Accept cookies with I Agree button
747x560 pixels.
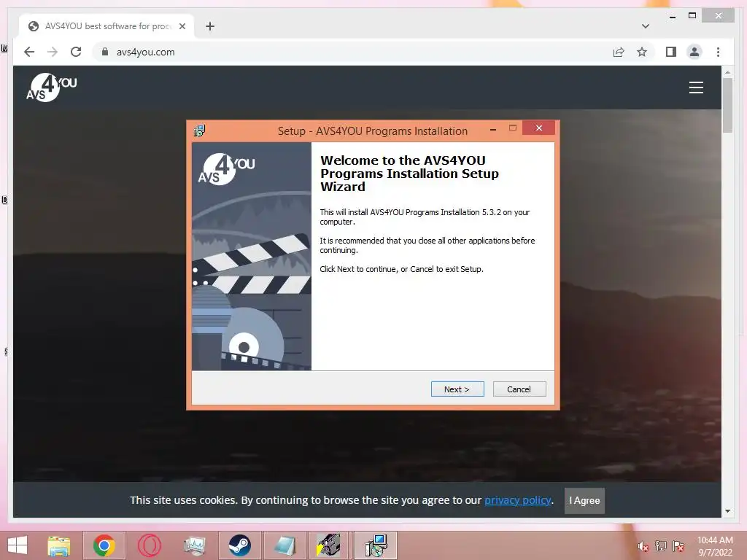click(584, 500)
